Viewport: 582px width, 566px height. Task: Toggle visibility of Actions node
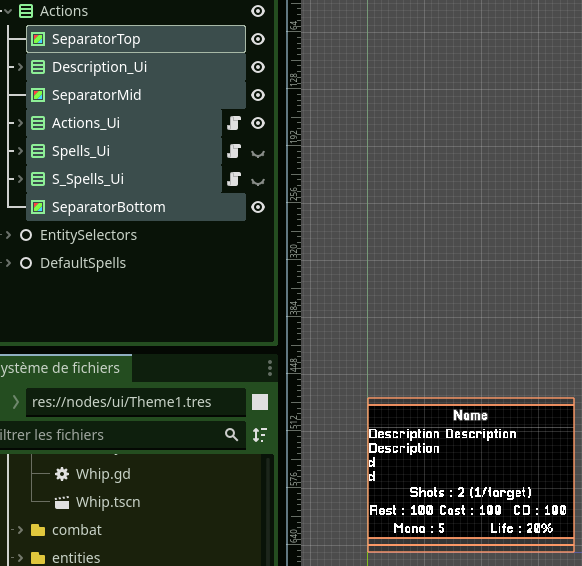[x=258, y=11]
